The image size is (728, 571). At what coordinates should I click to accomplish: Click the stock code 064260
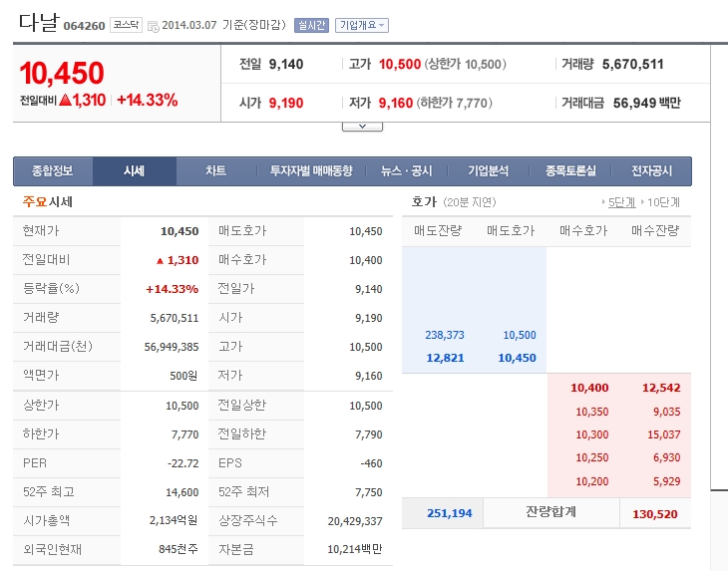(84, 26)
